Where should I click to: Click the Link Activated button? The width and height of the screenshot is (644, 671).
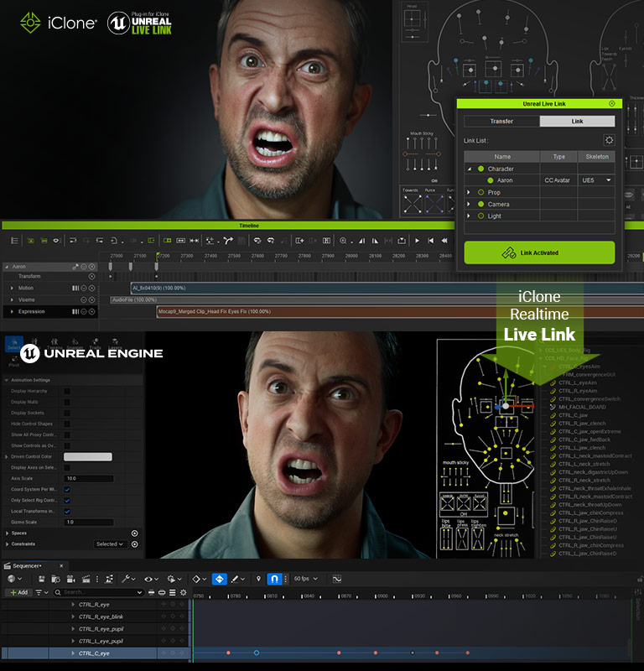point(539,252)
